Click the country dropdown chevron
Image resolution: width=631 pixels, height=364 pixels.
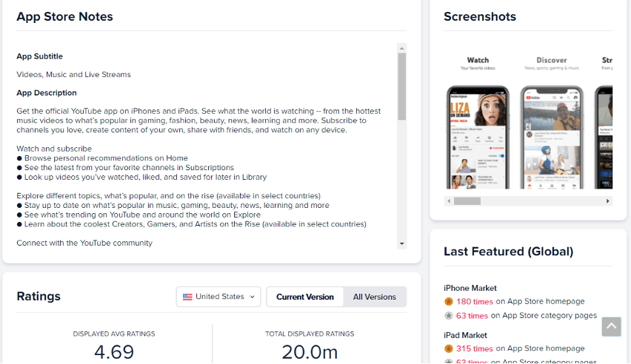(x=253, y=297)
